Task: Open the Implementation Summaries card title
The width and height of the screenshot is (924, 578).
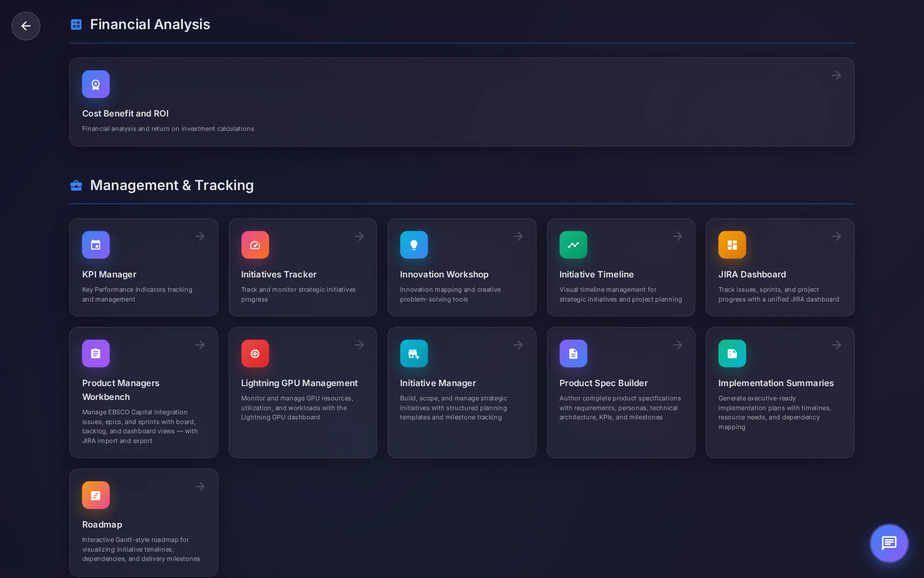Action: (x=776, y=383)
